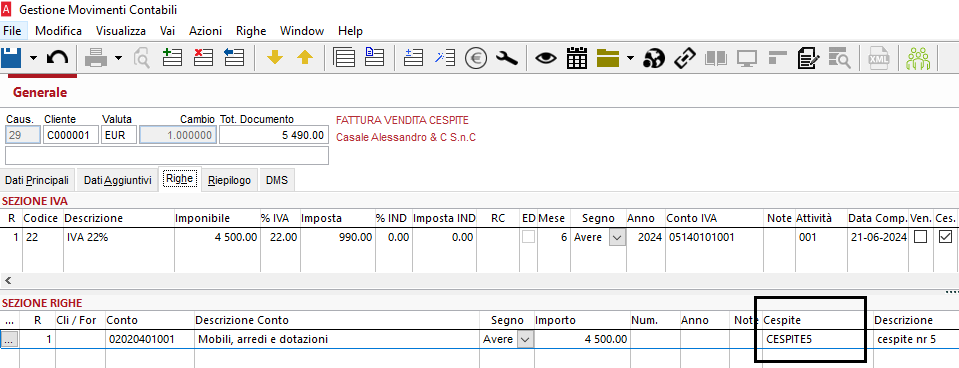The image size is (959, 368).
Task: Click the grey monitor icon
Action: [747, 59]
